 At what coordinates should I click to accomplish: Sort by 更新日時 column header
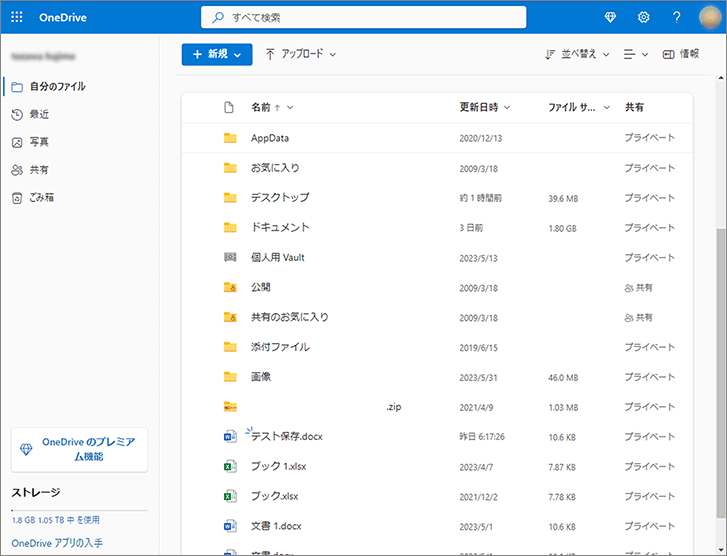(x=485, y=107)
